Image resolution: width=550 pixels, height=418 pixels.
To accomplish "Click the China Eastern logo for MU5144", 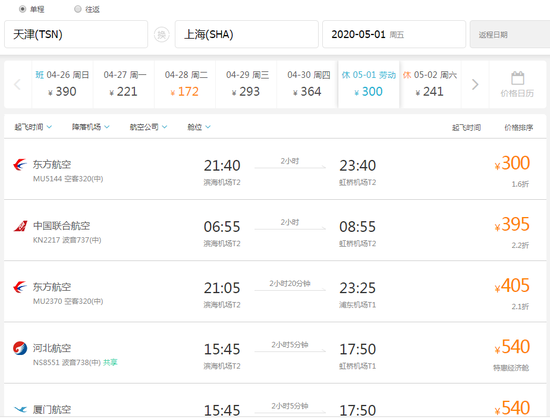I will (x=20, y=164).
